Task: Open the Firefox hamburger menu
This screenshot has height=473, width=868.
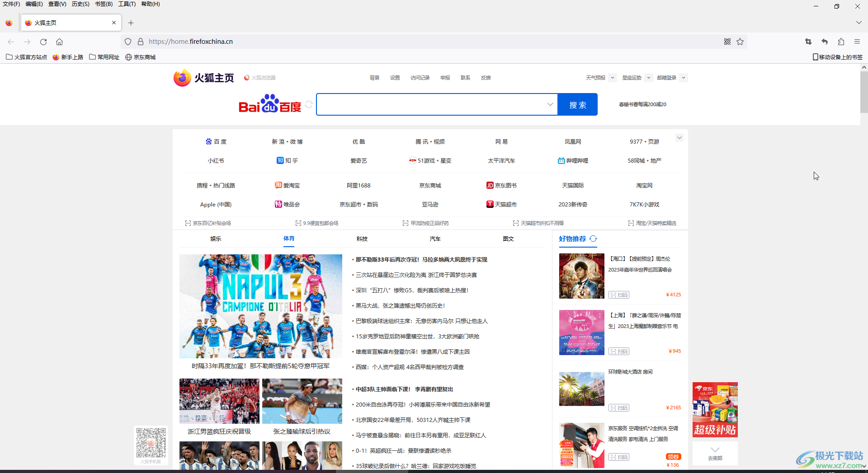Action: (857, 42)
